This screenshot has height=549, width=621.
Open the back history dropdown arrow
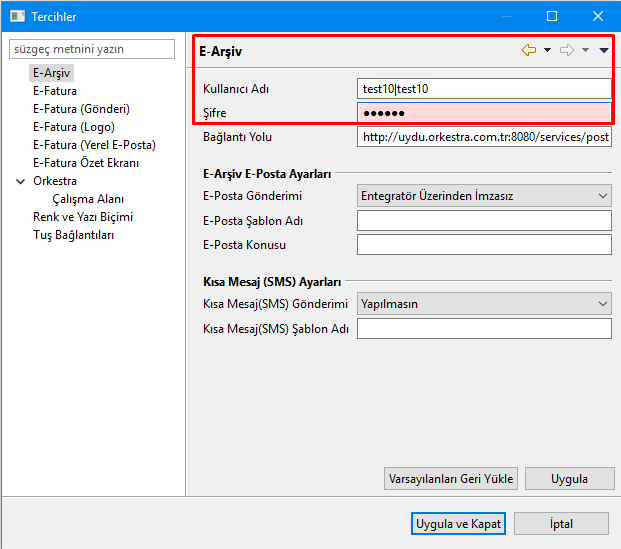click(547, 50)
